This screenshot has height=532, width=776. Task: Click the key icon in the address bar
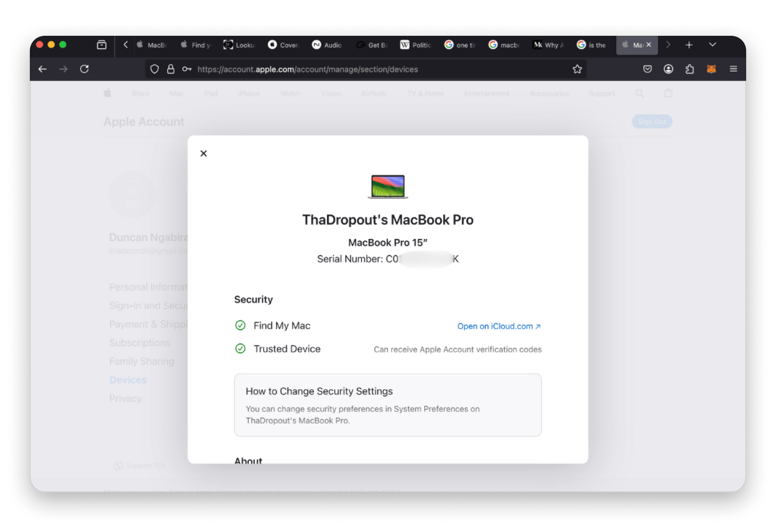(x=187, y=69)
